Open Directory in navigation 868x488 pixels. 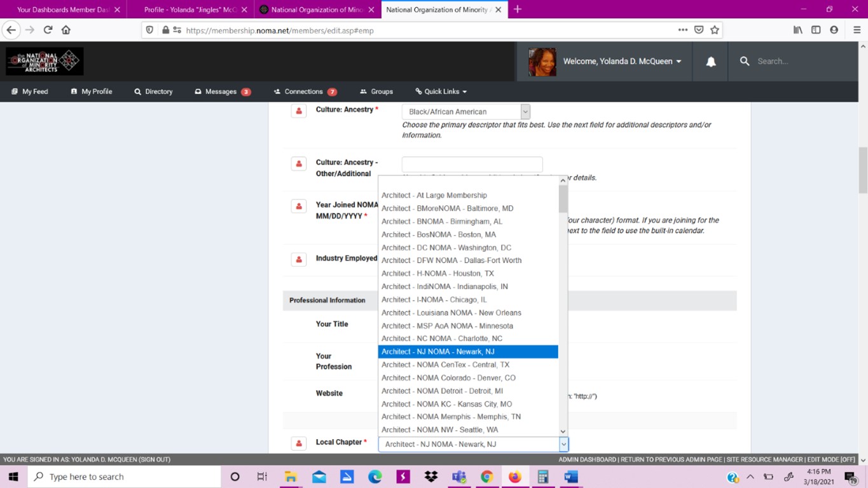(153, 91)
